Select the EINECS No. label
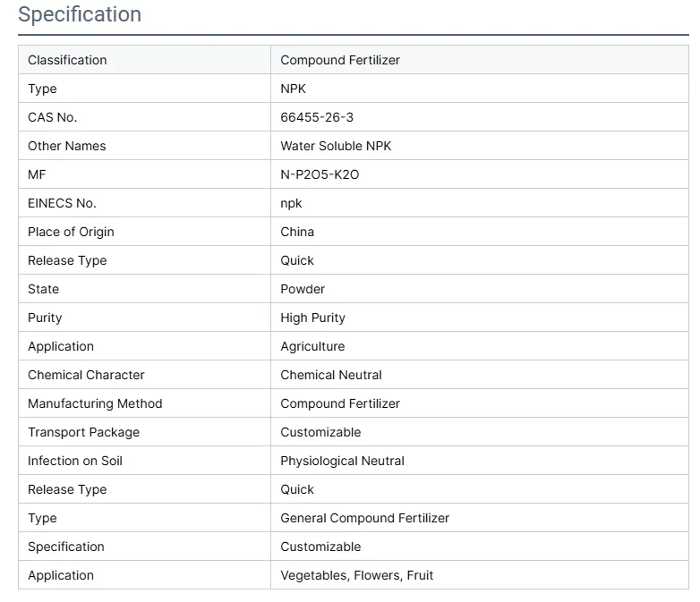The width and height of the screenshot is (700, 602). click(62, 203)
